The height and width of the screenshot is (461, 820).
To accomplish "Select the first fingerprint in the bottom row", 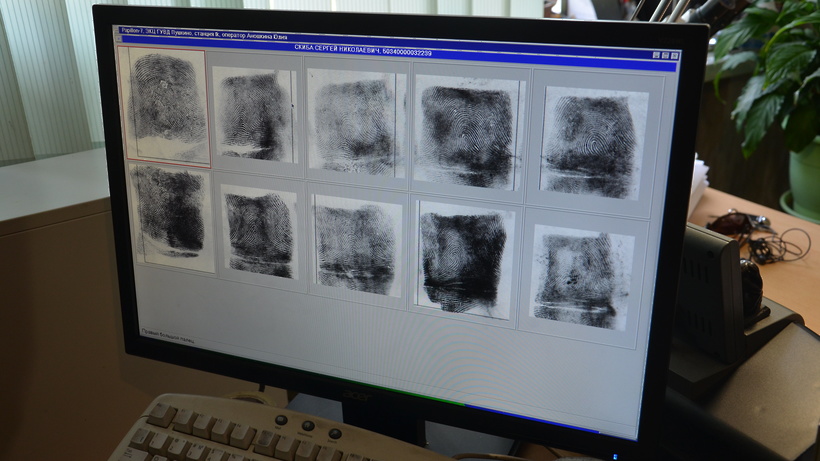I will 171,216.
